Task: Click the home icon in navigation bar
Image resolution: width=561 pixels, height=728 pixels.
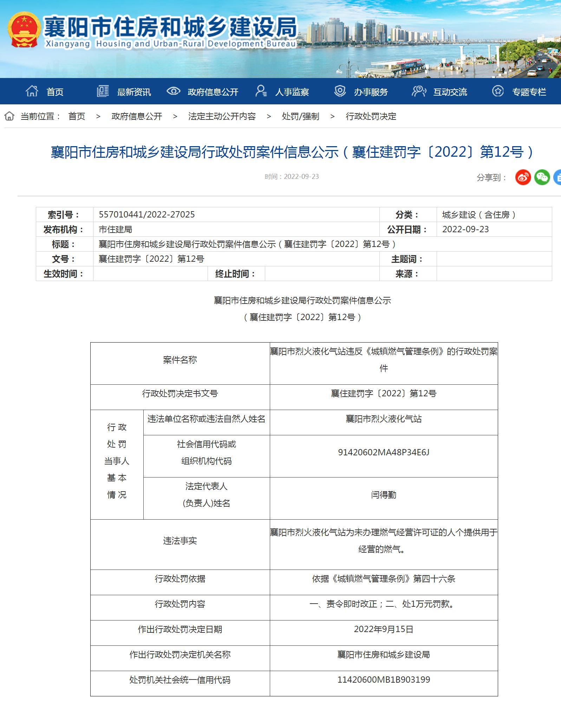Action: (32, 91)
